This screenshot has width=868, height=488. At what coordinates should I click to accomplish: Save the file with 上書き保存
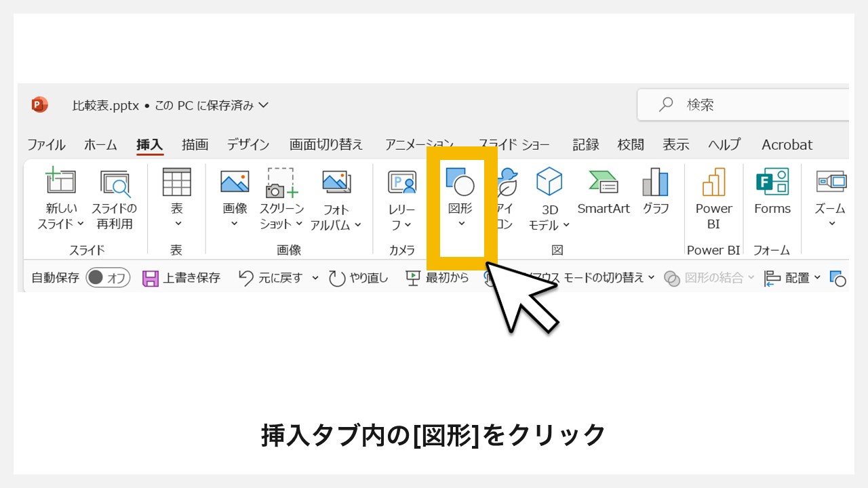[180, 277]
